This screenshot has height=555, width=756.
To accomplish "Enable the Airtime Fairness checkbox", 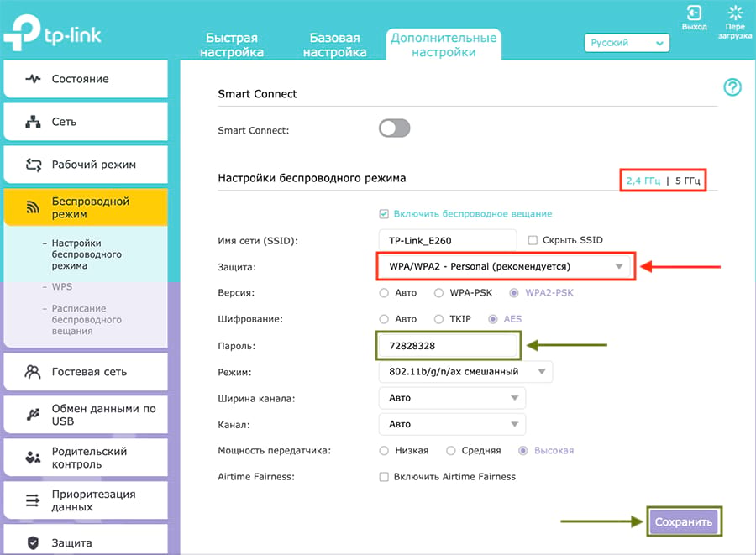I will 384,477.
